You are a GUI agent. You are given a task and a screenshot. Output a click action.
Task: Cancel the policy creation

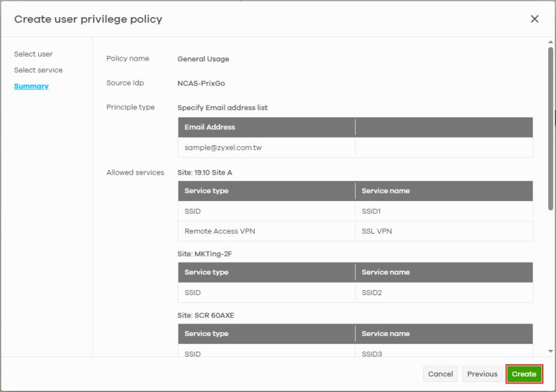(441, 374)
